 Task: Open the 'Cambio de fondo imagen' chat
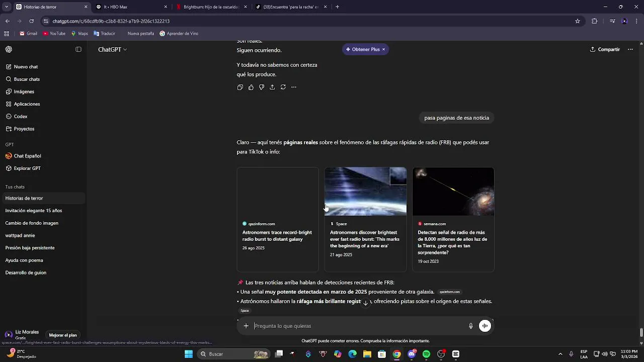[x=43, y=223]
